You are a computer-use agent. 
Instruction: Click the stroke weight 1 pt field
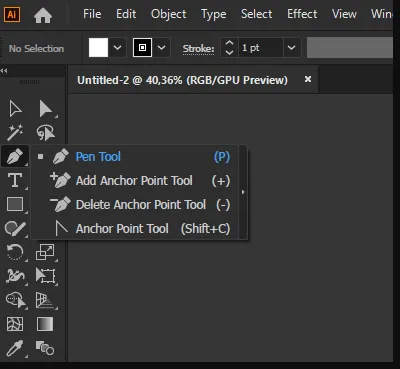pos(261,48)
